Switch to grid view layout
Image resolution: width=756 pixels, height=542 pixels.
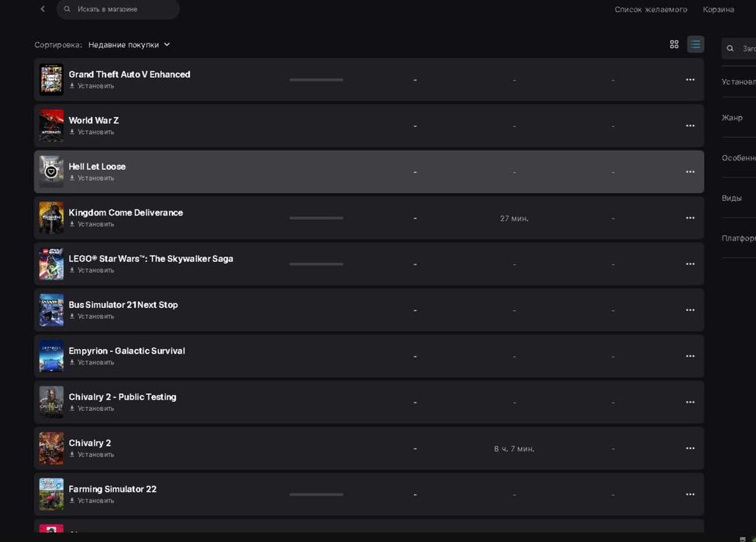click(674, 44)
